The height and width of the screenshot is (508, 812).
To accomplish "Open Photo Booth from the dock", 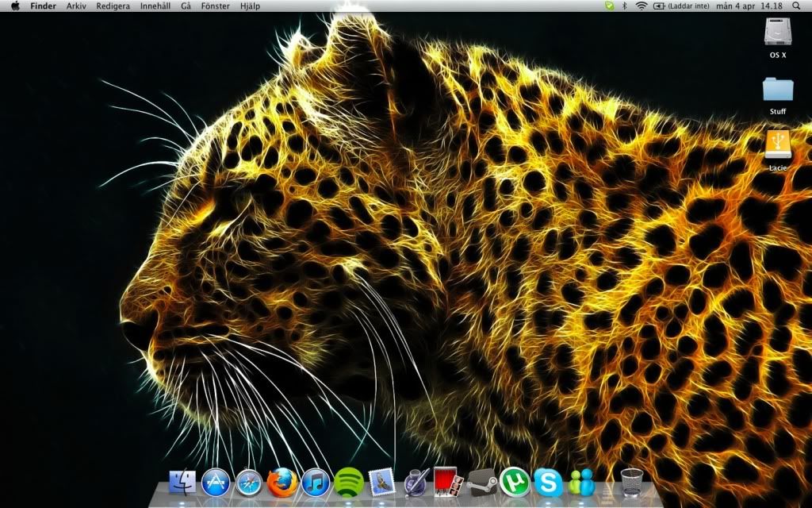I will click(448, 481).
